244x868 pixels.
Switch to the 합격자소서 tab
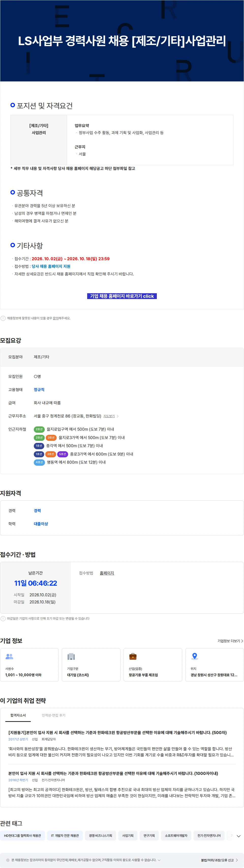point(18,715)
